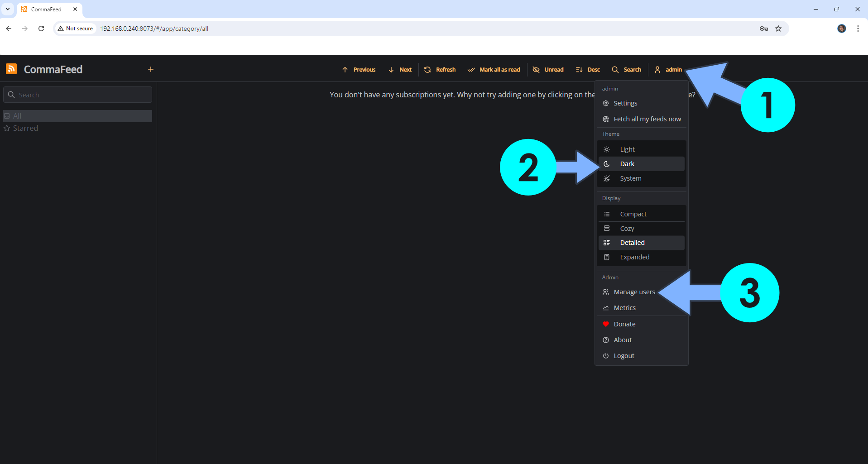Click the chart icon beside Metrics

point(606,308)
